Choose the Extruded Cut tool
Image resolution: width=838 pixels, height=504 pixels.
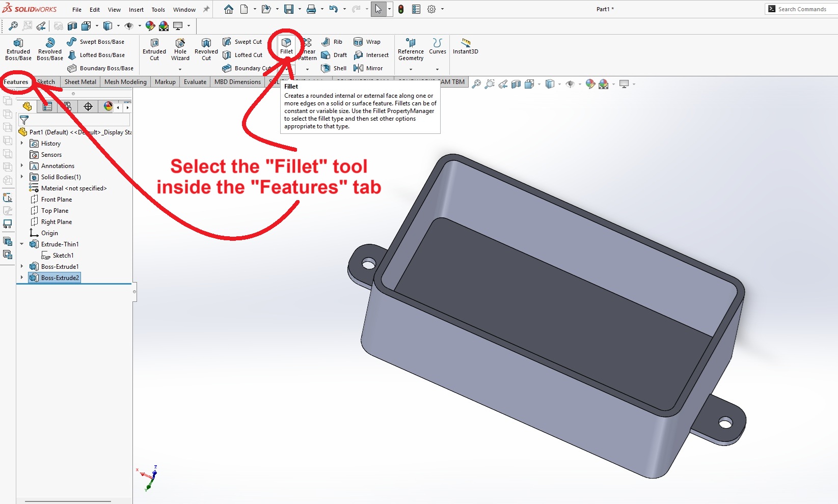[154, 49]
